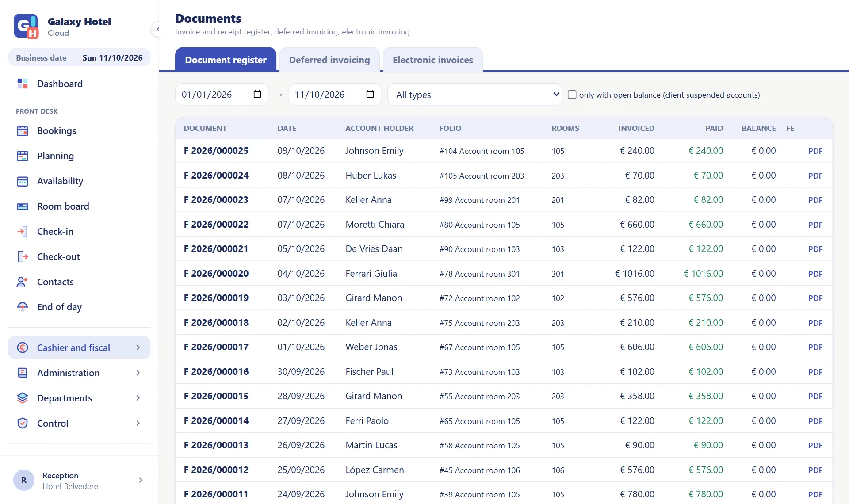
Task: Open PDF for invoice F 2026/000025
Action: click(x=815, y=151)
